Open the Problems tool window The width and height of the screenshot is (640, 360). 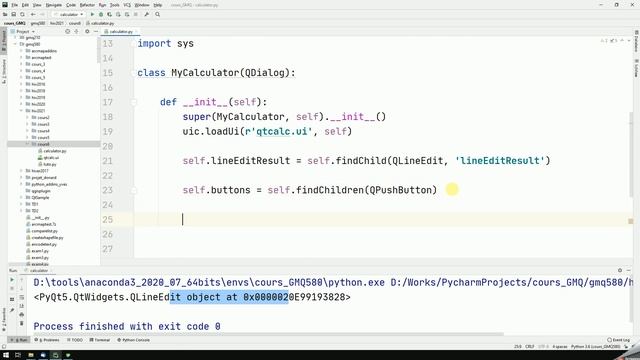[47, 340]
